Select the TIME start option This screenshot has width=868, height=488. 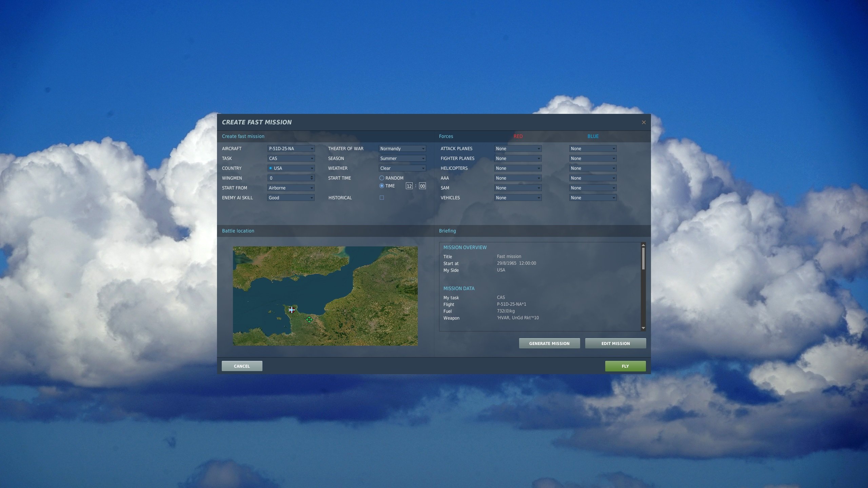[x=382, y=186]
